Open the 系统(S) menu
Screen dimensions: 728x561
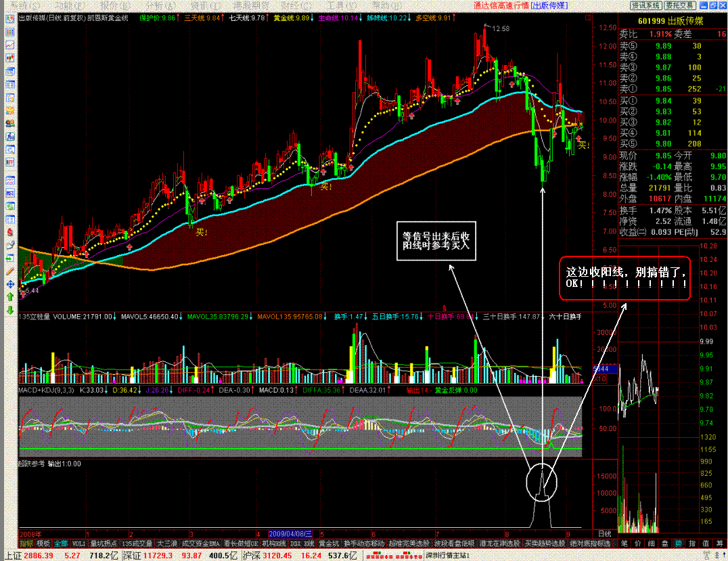tap(24, 5)
